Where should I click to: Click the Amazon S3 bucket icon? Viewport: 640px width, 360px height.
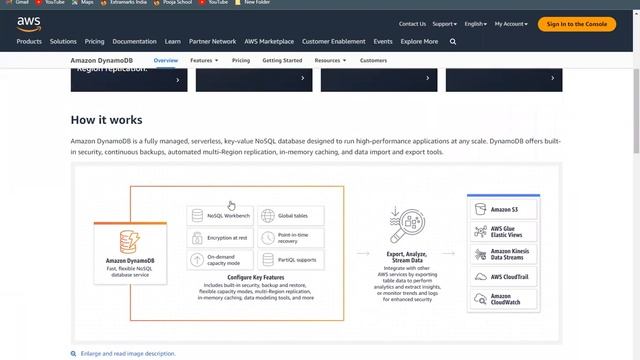pyautogui.click(x=480, y=209)
